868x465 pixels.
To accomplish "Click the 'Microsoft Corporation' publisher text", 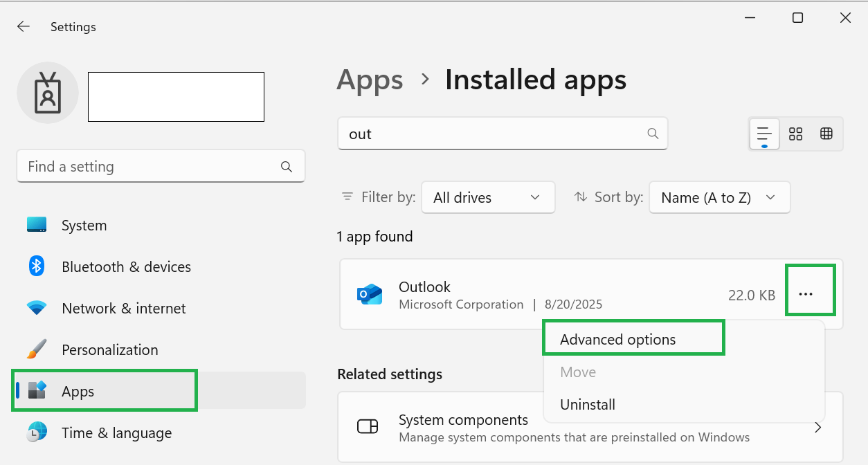I will coord(461,304).
